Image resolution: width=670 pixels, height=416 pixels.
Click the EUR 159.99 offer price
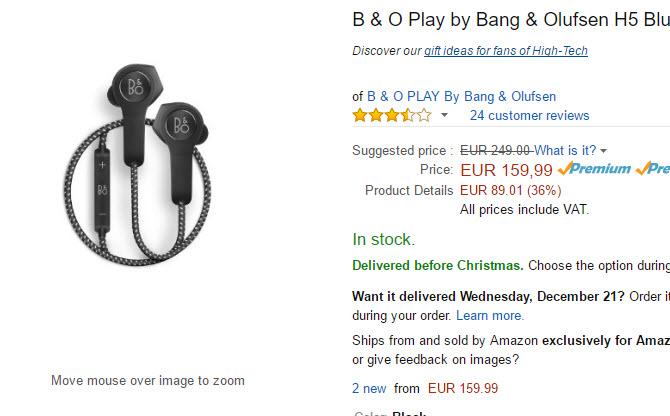(463, 388)
